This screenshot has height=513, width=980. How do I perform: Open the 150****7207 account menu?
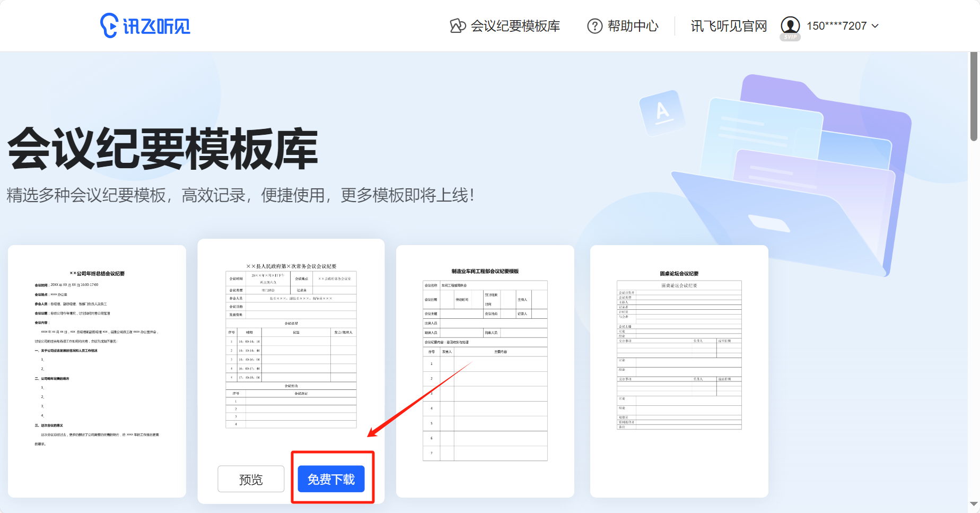(836, 26)
